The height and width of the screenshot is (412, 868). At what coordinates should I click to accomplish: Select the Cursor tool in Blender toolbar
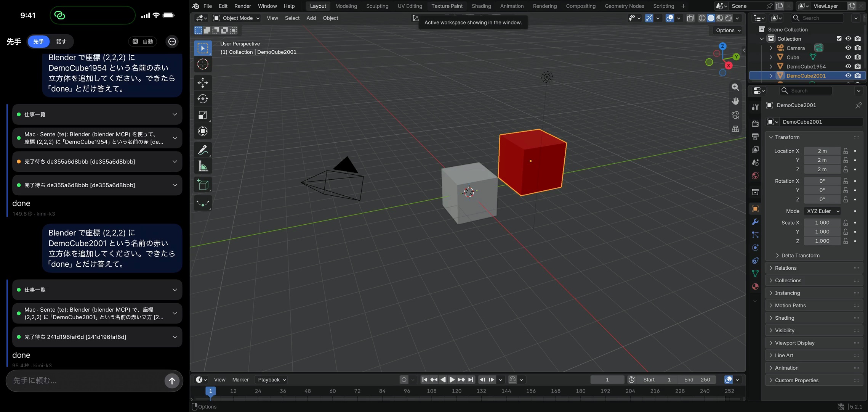[x=203, y=64]
